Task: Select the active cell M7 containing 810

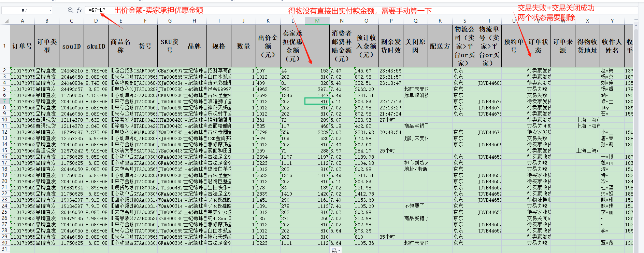Action: click(317, 101)
